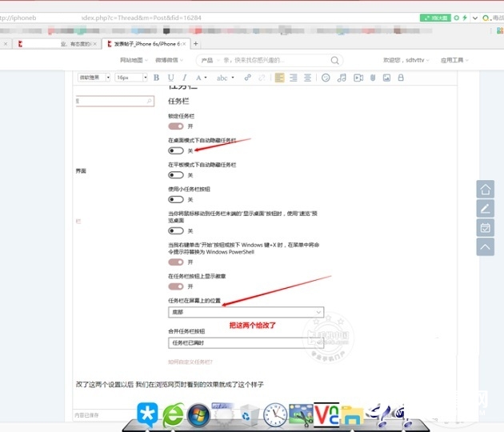
Task: Align text right in the editor
Action: (x=293, y=78)
